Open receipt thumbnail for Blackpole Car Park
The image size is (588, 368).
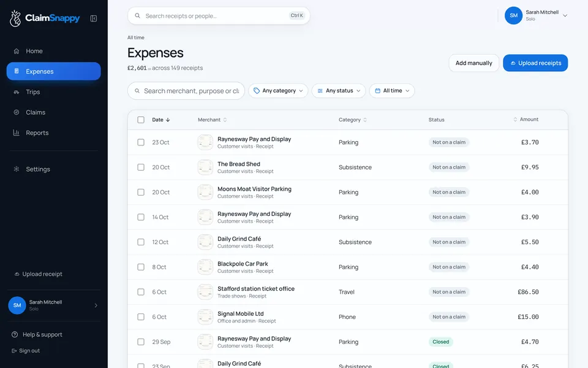tap(206, 267)
